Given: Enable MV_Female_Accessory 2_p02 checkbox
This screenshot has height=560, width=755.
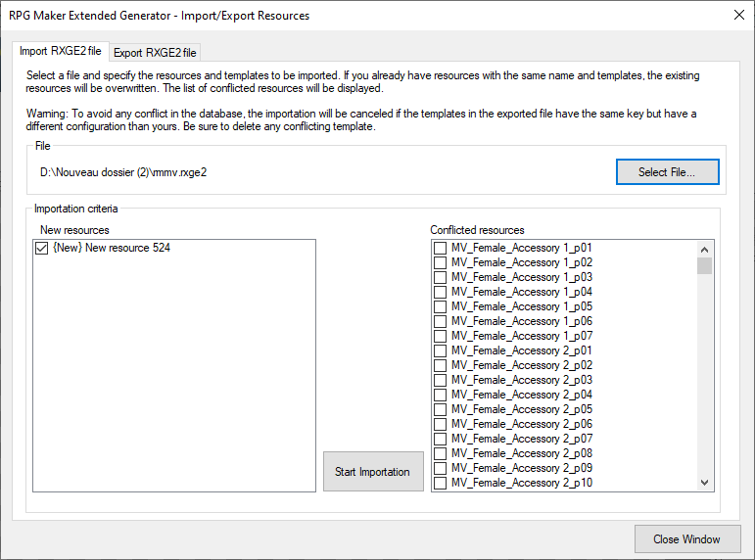Looking at the screenshot, I should pos(440,365).
